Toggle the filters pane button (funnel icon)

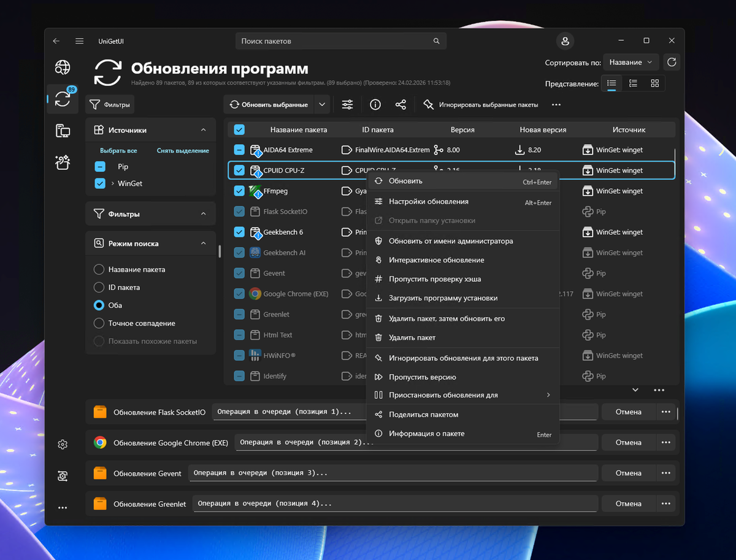pos(110,105)
